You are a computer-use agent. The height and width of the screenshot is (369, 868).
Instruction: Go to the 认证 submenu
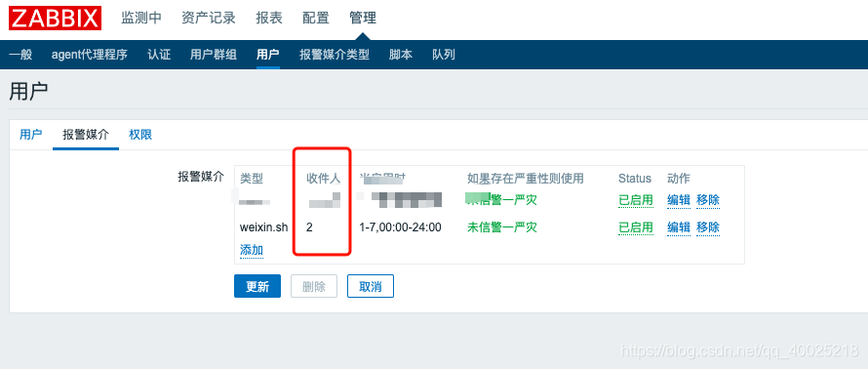(159, 55)
